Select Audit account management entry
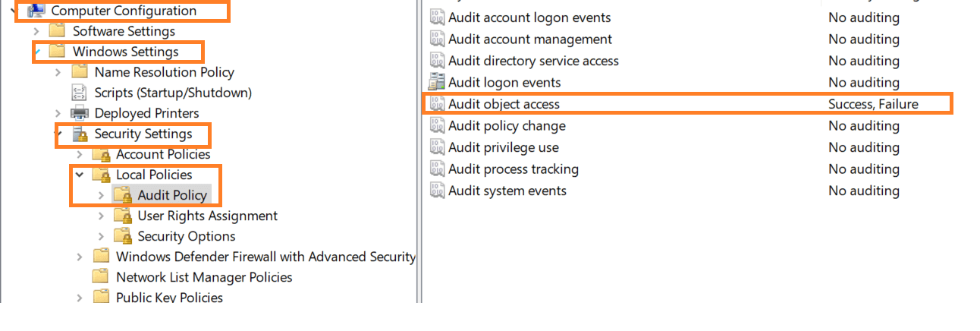The width and height of the screenshot is (980, 331). pos(529,39)
